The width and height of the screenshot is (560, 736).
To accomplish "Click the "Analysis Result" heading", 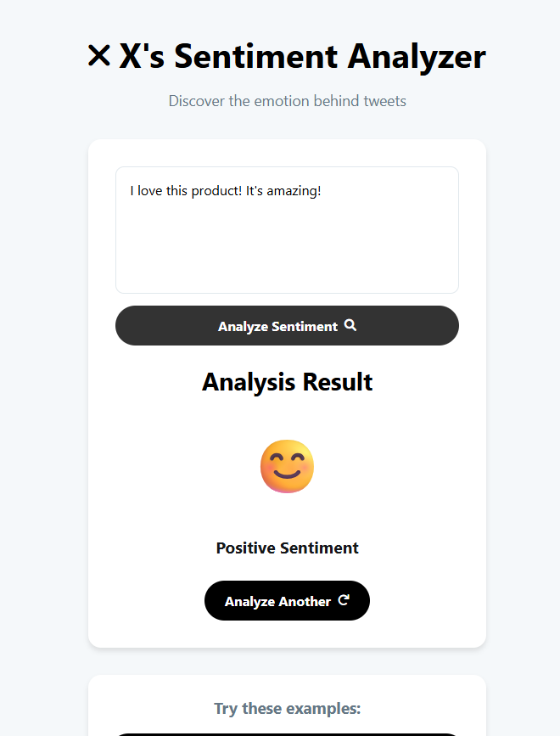I will 287,382.
